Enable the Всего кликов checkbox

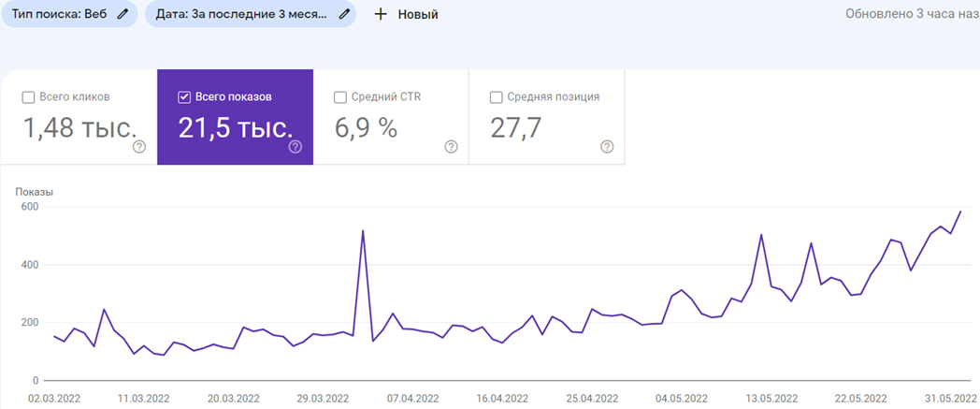click(x=27, y=97)
